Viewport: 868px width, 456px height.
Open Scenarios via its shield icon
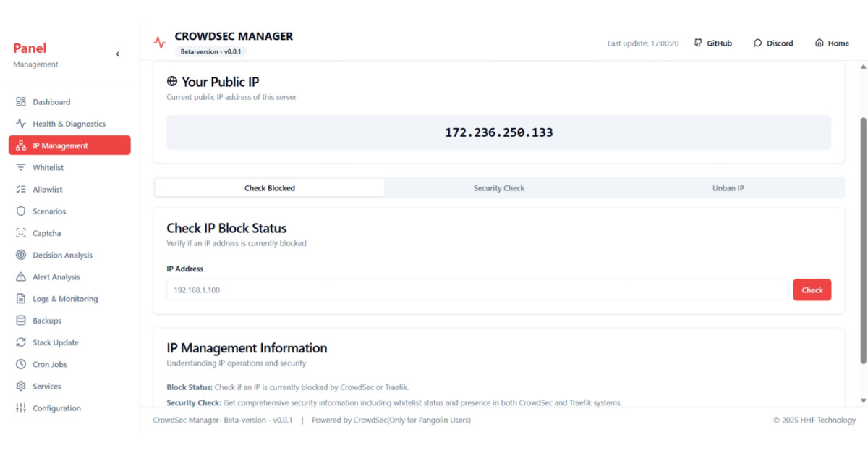(x=21, y=211)
